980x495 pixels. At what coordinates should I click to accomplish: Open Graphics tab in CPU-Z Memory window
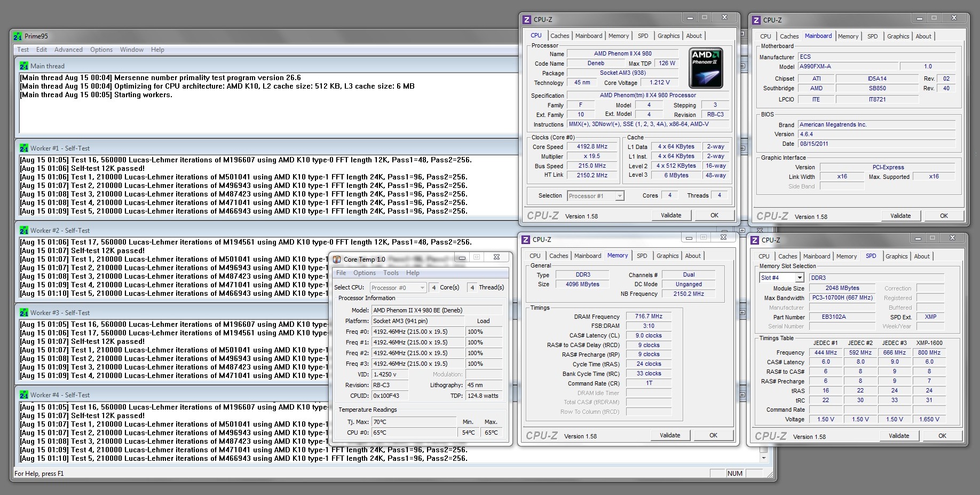[x=667, y=256]
